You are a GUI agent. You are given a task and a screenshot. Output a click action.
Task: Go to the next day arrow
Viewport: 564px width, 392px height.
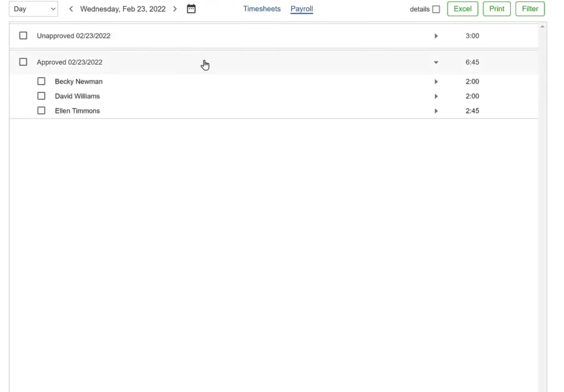coord(175,9)
